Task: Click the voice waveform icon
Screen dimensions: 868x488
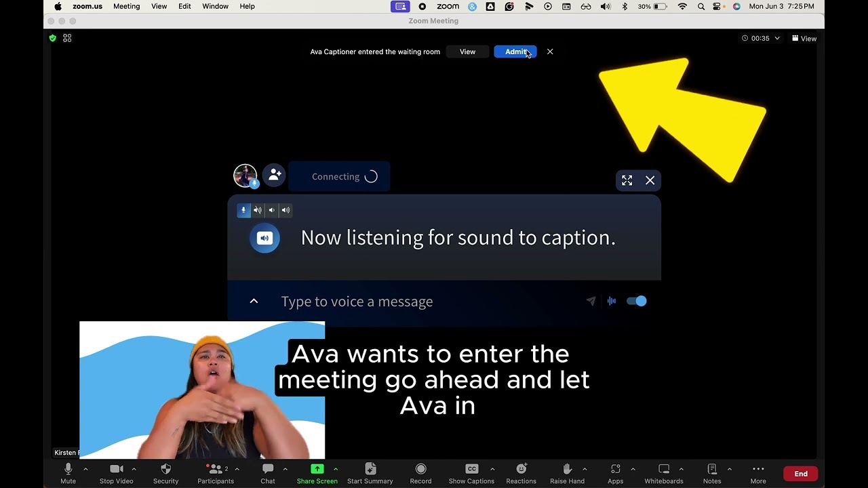Action: point(612,301)
